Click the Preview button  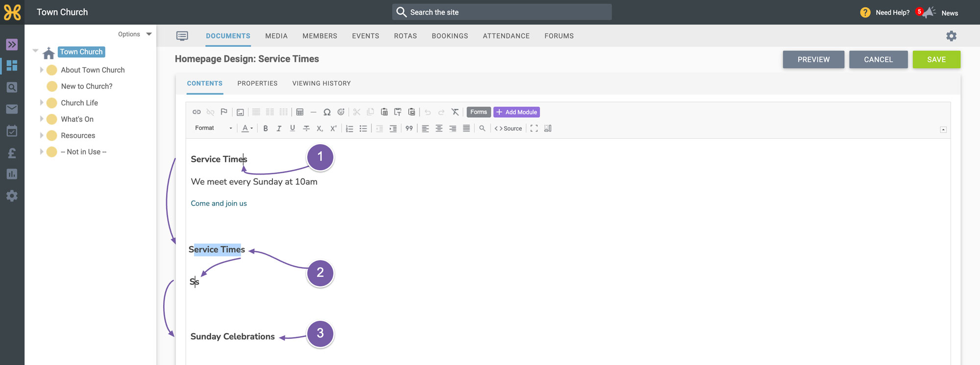[x=813, y=59]
